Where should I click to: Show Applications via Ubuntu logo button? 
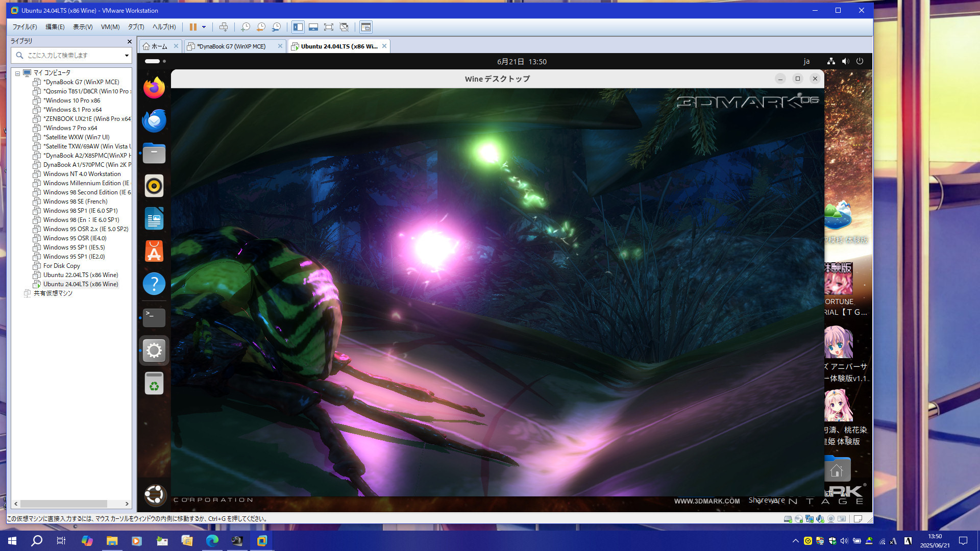154,494
